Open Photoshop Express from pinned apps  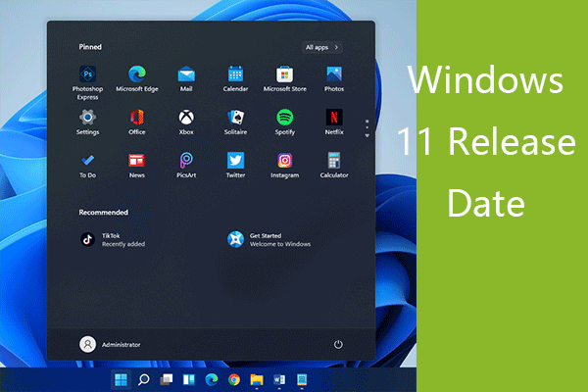pos(87,83)
